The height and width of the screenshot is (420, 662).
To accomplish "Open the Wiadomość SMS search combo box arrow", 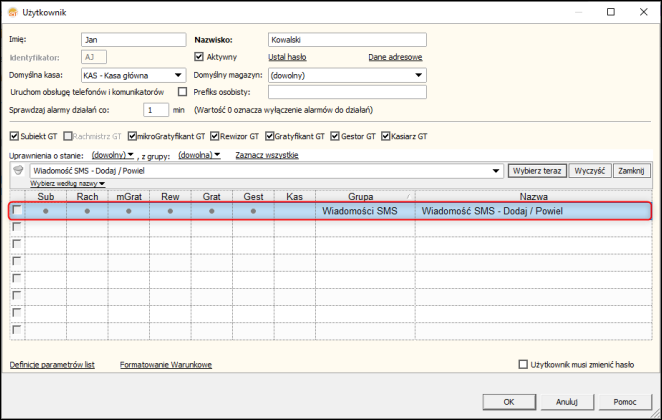I will click(x=496, y=171).
